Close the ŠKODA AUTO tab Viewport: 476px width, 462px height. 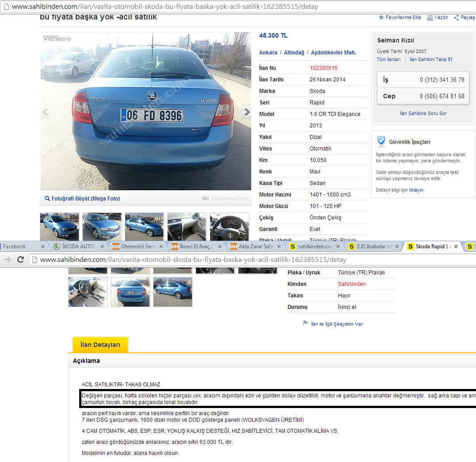coord(102,246)
